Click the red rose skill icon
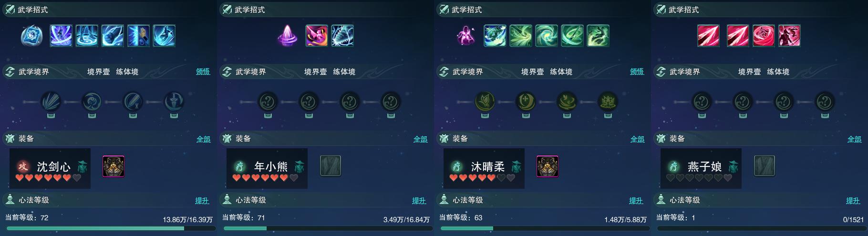868x236 pixels. (x=764, y=36)
